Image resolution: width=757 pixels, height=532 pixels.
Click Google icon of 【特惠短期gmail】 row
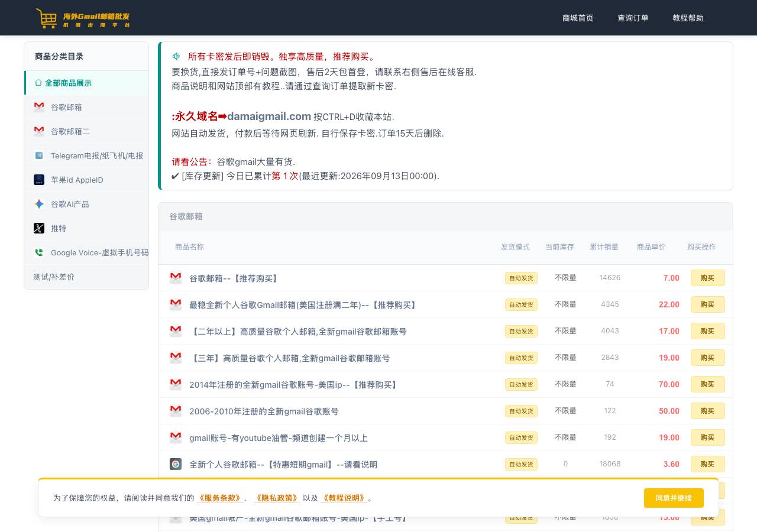tap(176, 464)
